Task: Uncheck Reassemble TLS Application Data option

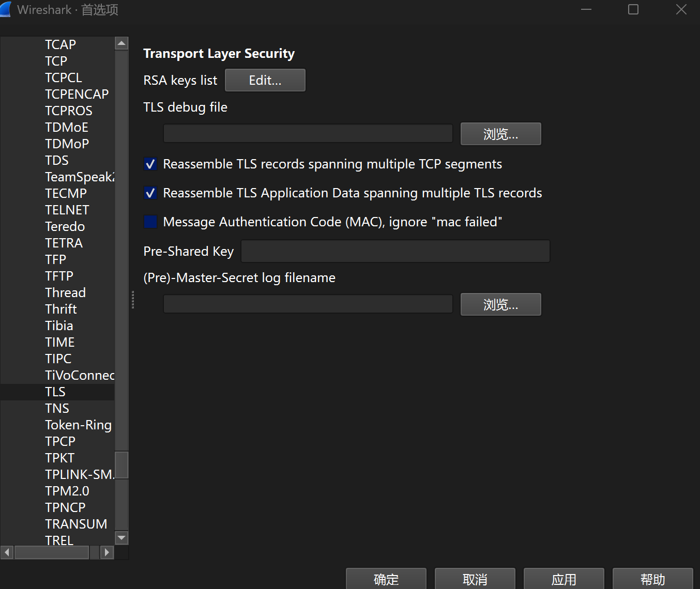Action: [x=150, y=193]
